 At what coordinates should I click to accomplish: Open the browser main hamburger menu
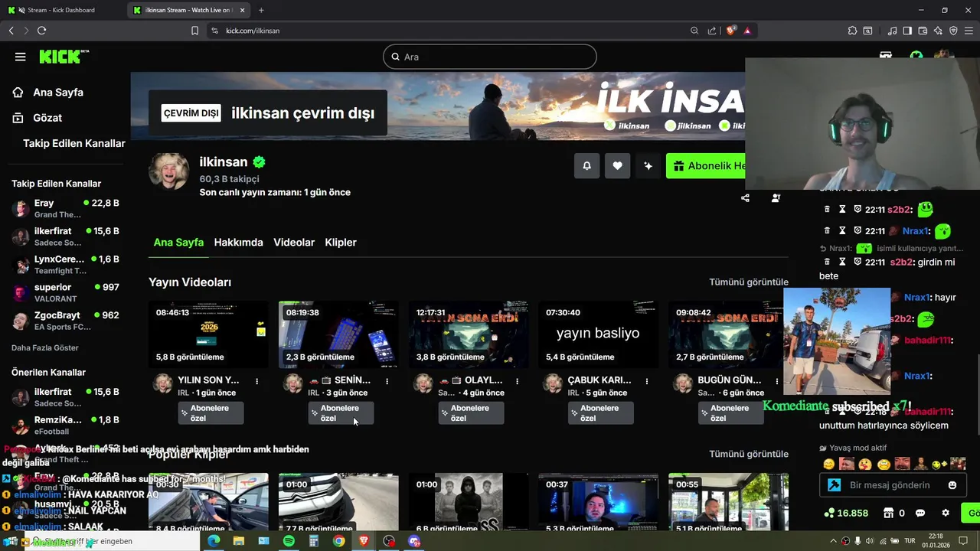(969, 31)
